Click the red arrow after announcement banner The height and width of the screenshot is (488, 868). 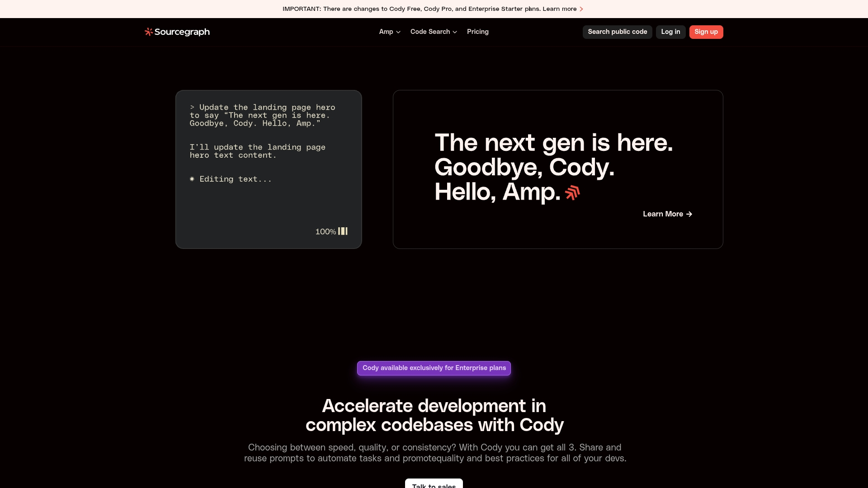pos(581,9)
